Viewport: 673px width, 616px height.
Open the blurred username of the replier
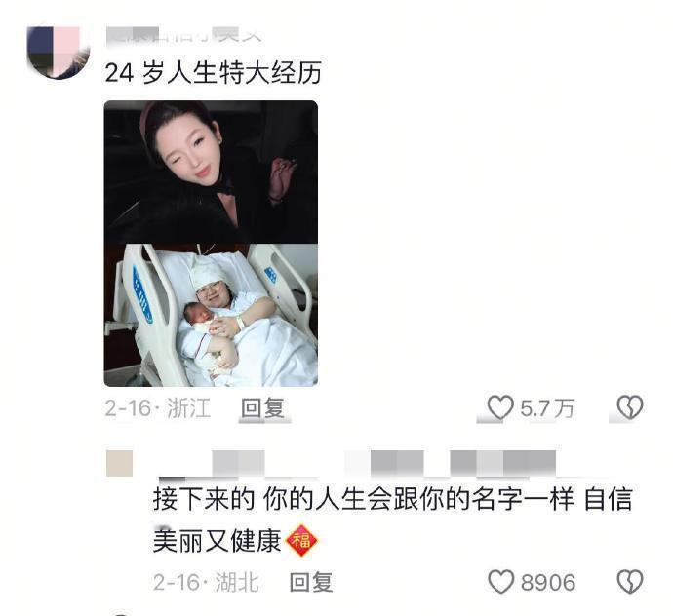tap(358, 463)
